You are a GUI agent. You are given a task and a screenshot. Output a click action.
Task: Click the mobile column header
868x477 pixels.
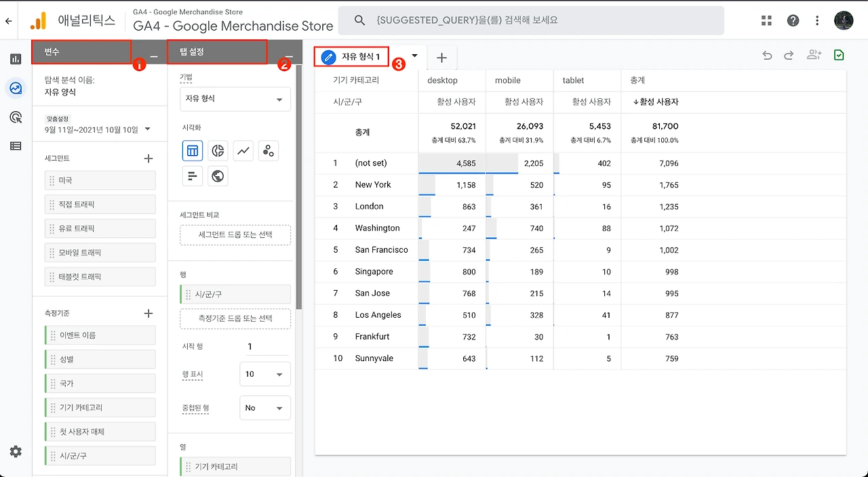pos(508,80)
